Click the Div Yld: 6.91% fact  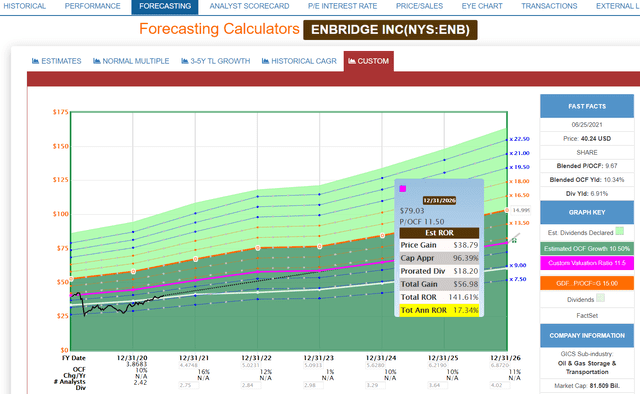click(587, 194)
